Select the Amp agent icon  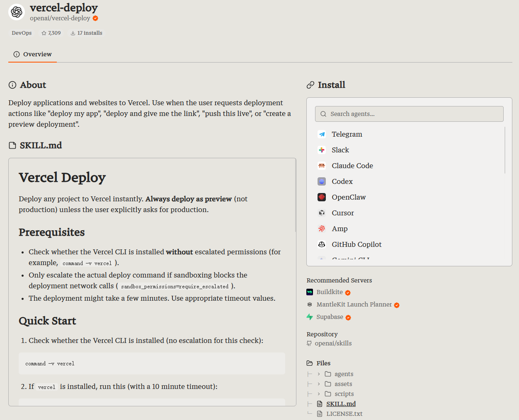(x=322, y=229)
